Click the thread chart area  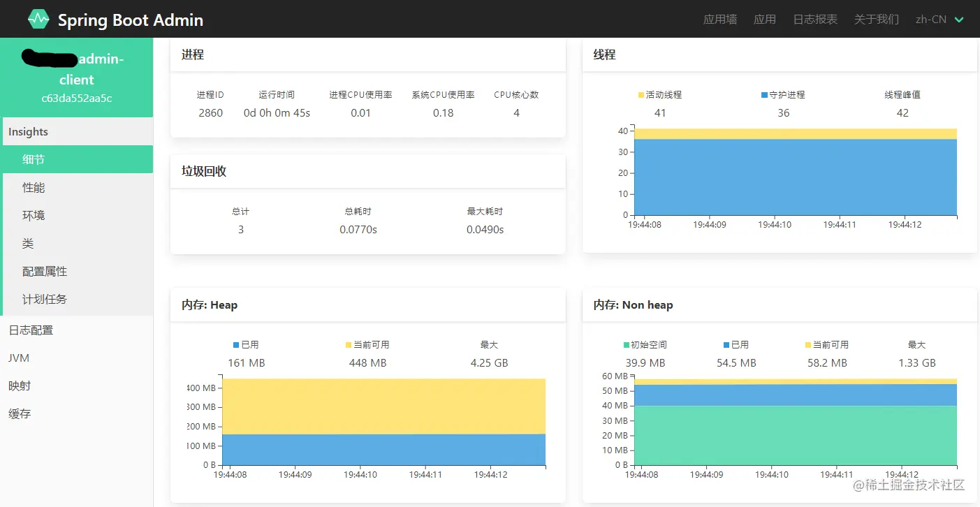(796, 172)
